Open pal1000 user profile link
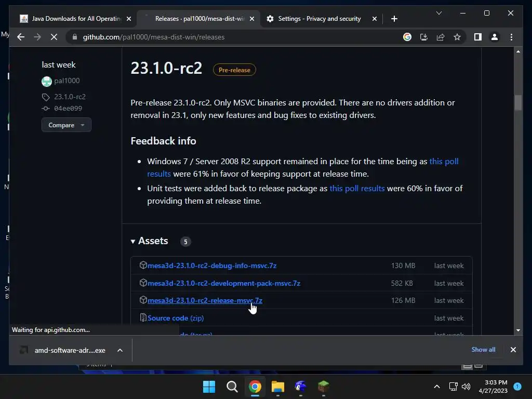 tap(67, 81)
